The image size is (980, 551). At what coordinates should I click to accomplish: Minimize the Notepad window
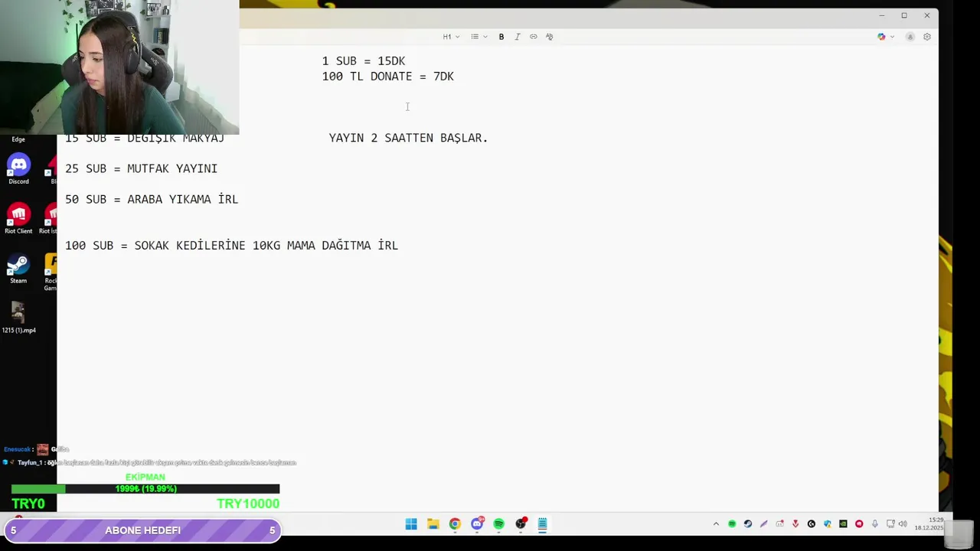(881, 15)
